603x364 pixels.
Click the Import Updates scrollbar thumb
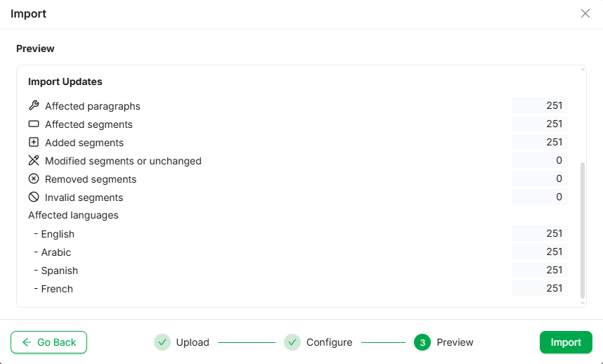tap(583, 230)
